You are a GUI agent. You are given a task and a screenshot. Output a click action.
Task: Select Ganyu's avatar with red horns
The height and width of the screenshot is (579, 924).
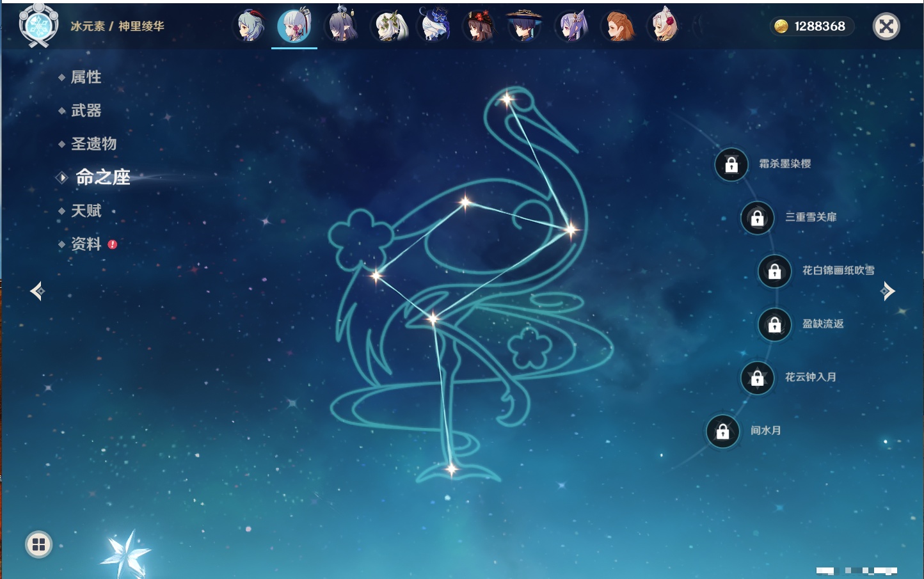tap(250, 26)
